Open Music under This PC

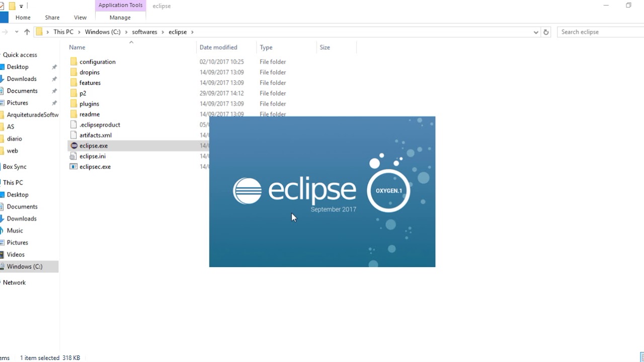pyautogui.click(x=15, y=231)
